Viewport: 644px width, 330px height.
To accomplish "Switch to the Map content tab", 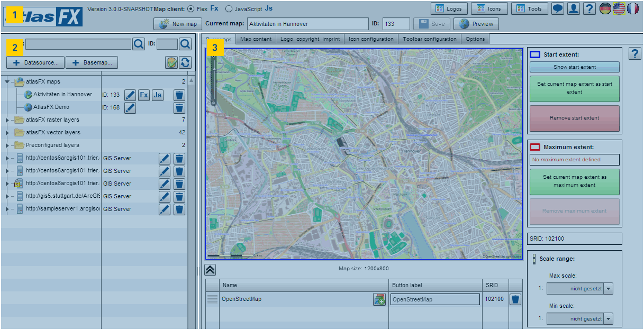I will (x=256, y=39).
